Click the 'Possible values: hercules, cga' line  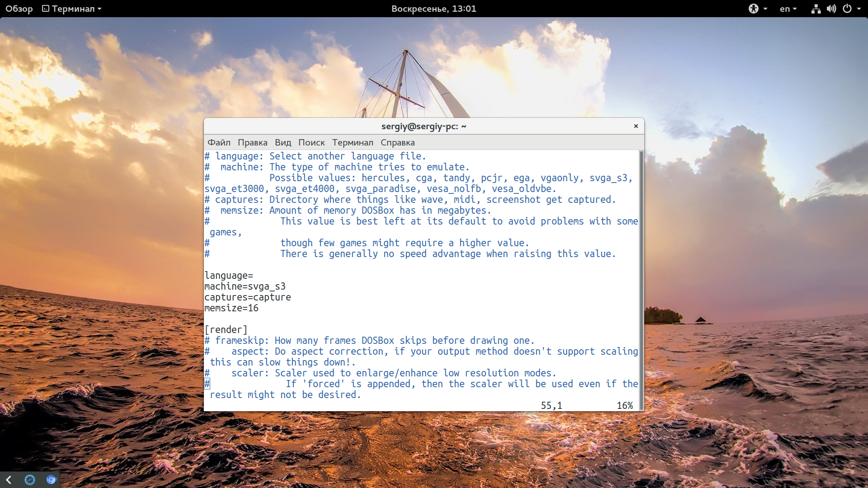point(451,178)
